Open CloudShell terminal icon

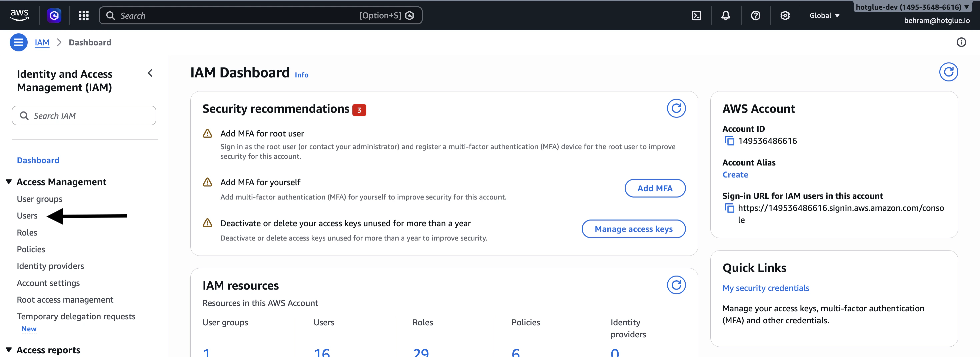696,15
